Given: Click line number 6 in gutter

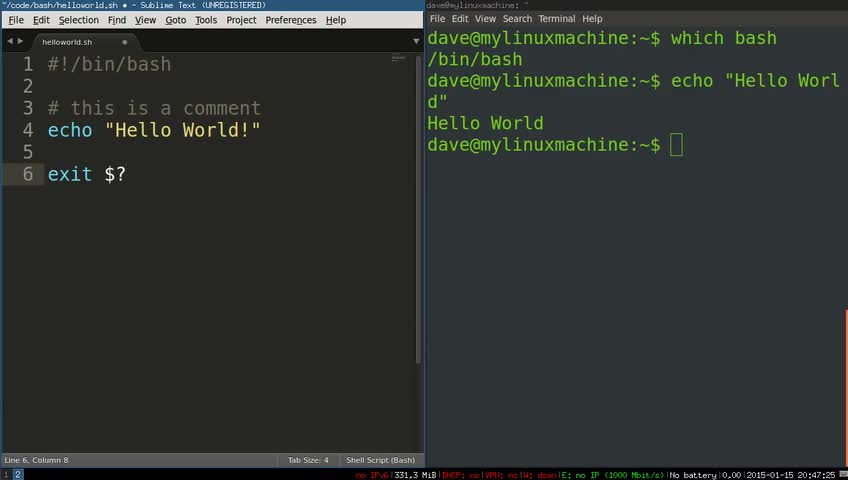Looking at the screenshot, I should pos(28,174).
